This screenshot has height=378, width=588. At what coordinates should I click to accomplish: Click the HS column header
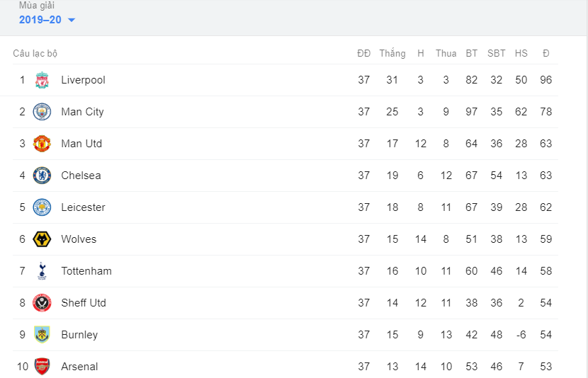[x=521, y=53]
